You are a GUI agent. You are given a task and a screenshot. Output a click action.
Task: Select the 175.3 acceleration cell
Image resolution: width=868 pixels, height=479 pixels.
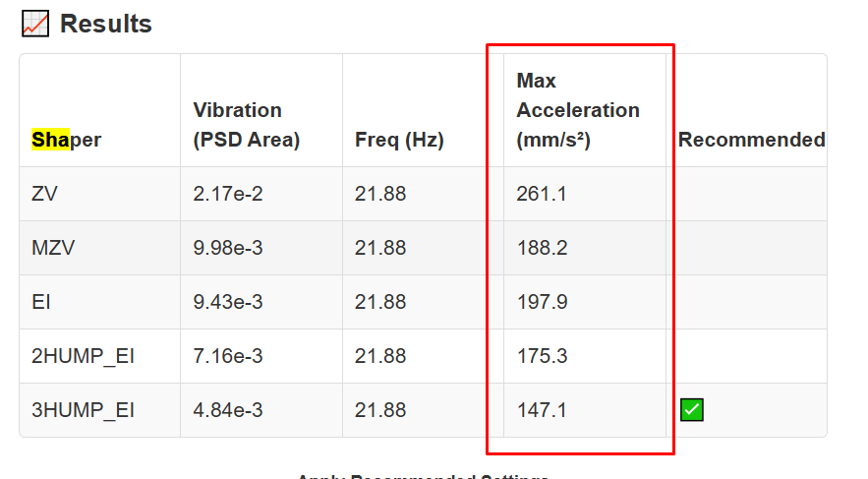coord(542,356)
